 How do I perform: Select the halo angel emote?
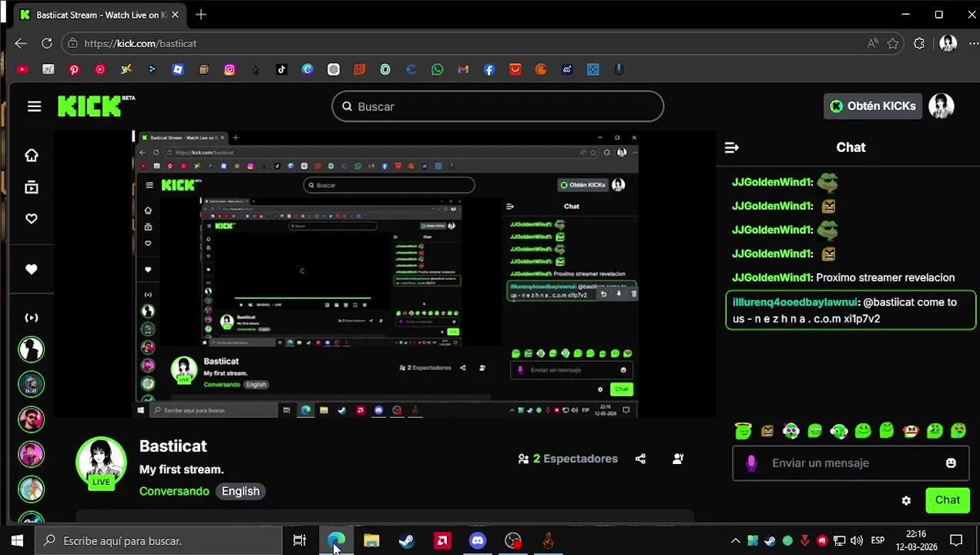click(743, 431)
